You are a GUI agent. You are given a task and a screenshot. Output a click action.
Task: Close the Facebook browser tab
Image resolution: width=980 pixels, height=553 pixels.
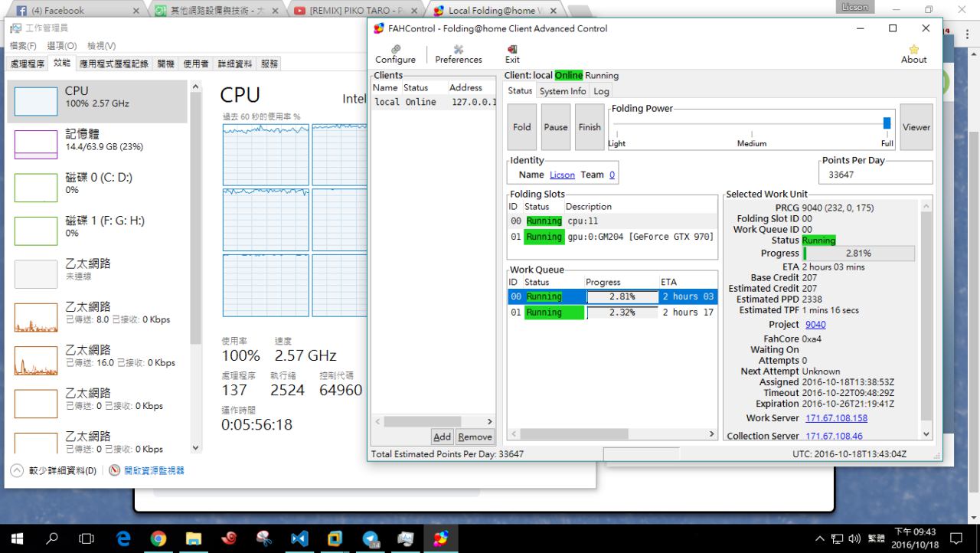coord(136,11)
